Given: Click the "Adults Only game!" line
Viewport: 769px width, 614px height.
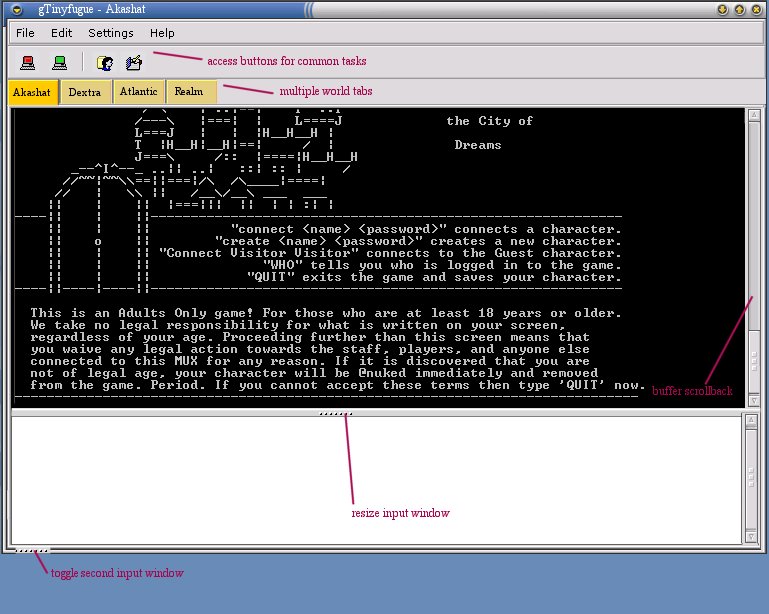Looking at the screenshot, I should (x=326, y=313).
